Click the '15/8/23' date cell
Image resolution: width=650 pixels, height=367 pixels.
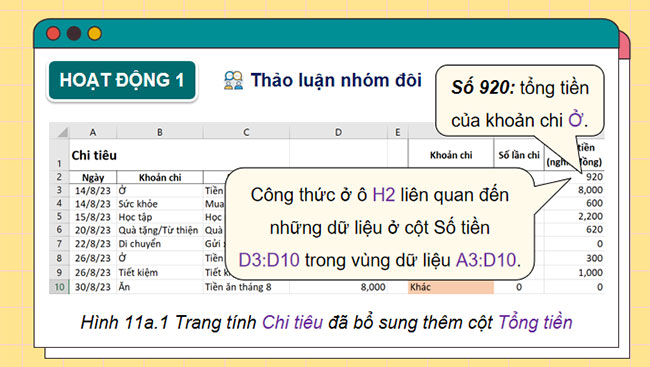pos(93,217)
